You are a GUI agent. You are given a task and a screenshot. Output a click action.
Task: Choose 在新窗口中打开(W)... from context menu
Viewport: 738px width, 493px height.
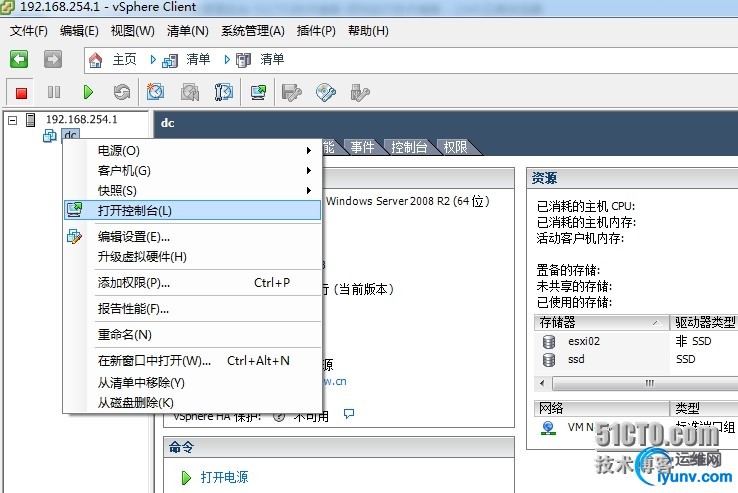(193, 361)
